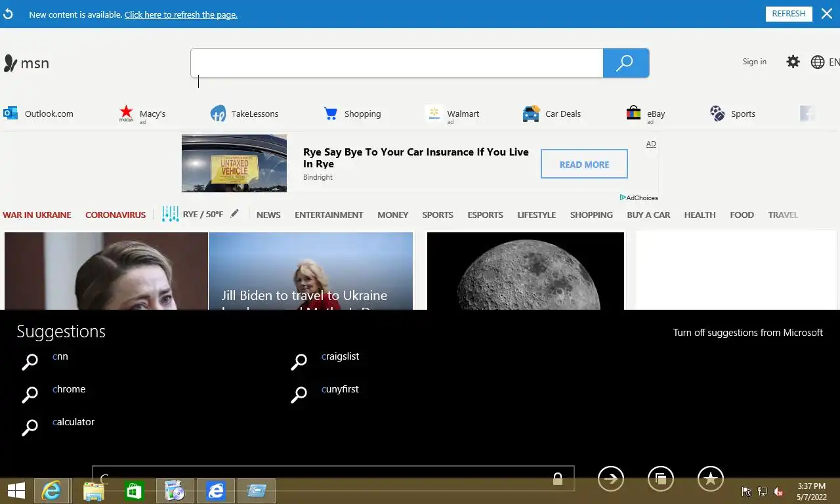Screen dimensions: 840x504
Task: Open the RYE / 50°F weather link
Action: coord(203,214)
